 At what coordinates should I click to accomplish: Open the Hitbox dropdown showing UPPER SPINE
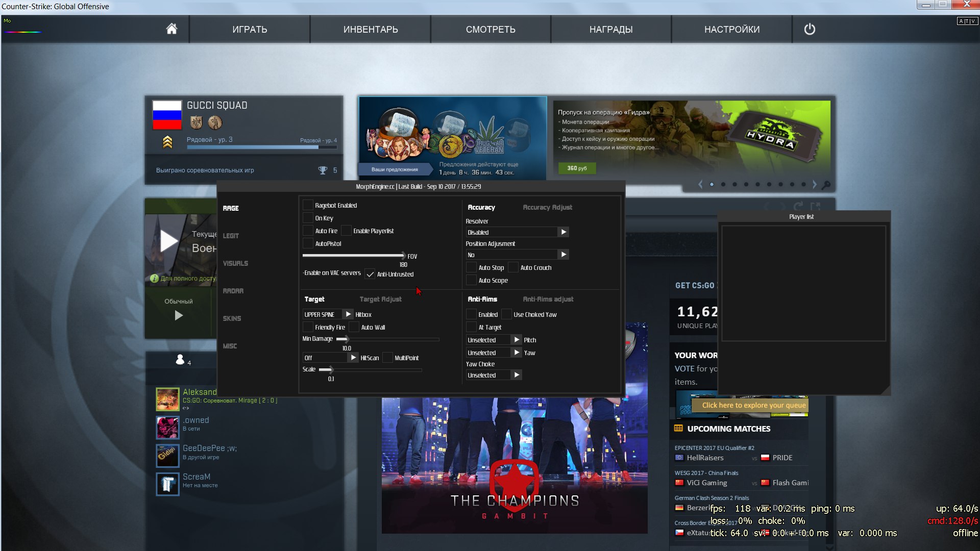point(328,314)
